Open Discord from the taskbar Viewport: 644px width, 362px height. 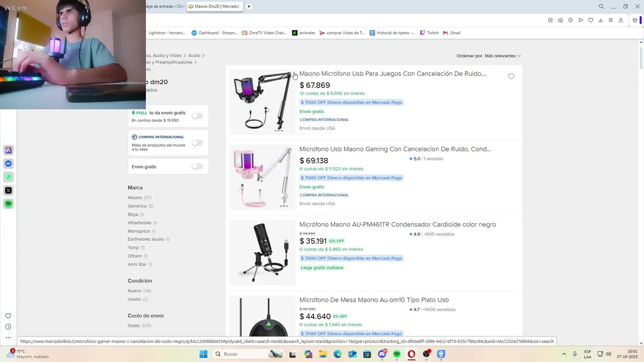coord(382,354)
